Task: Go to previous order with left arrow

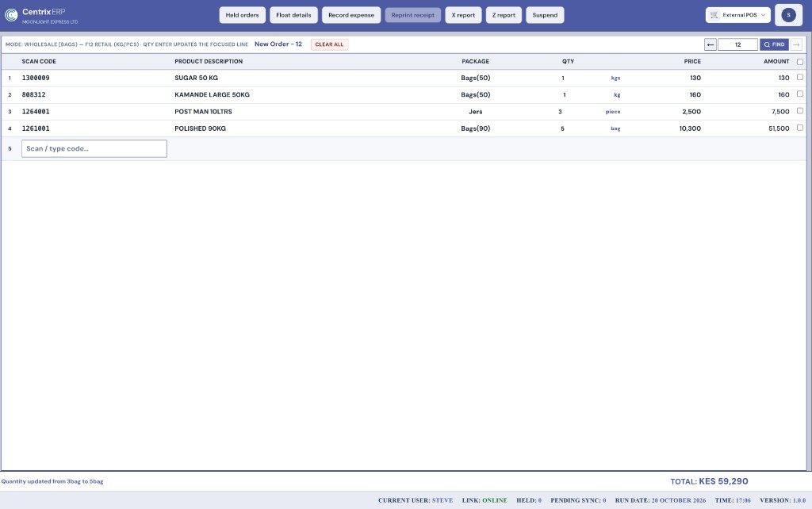Action: [x=710, y=44]
